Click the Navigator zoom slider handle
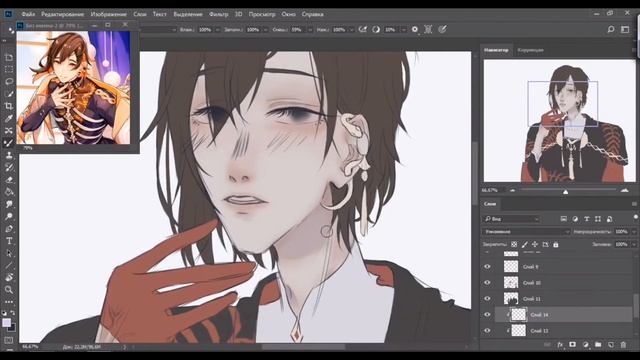Viewport: 640px width, 360px height. [x=565, y=191]
